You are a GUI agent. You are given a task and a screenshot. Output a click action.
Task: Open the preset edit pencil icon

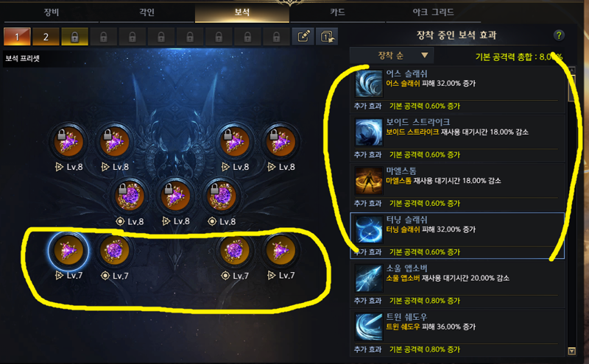tap(303, 37)
